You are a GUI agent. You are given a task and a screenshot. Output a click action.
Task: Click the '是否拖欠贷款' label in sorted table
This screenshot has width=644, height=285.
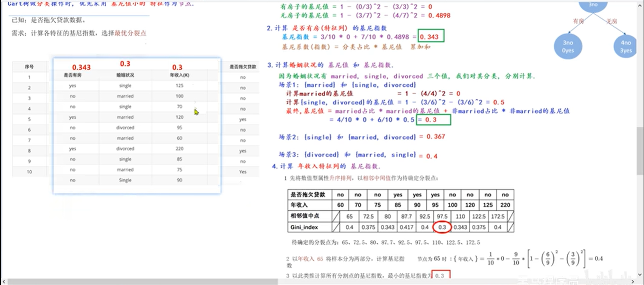308,194
